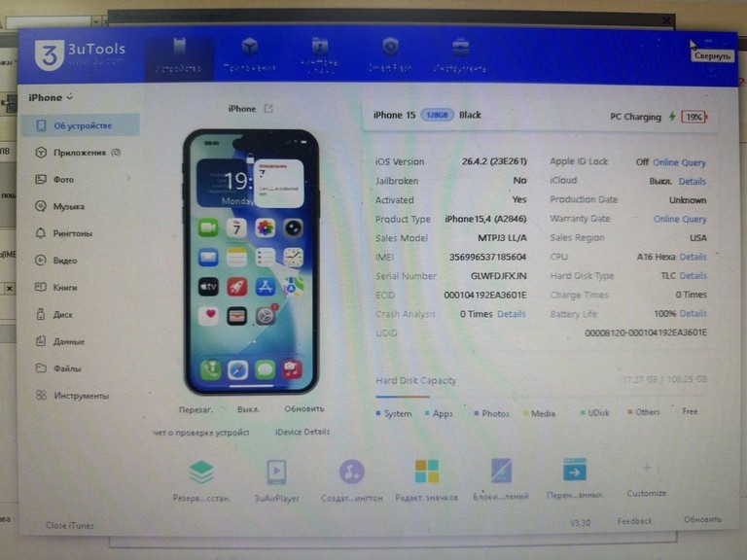Click Выкл. to power off device
Image resolution: width=747 pixels, height=560 pixels.
(x=248, y=409)
